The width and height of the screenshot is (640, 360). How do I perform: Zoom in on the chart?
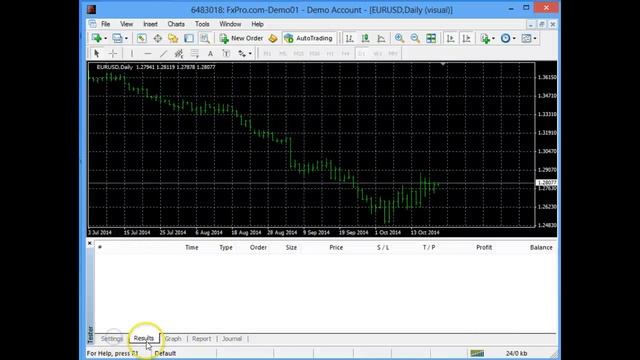399,38
